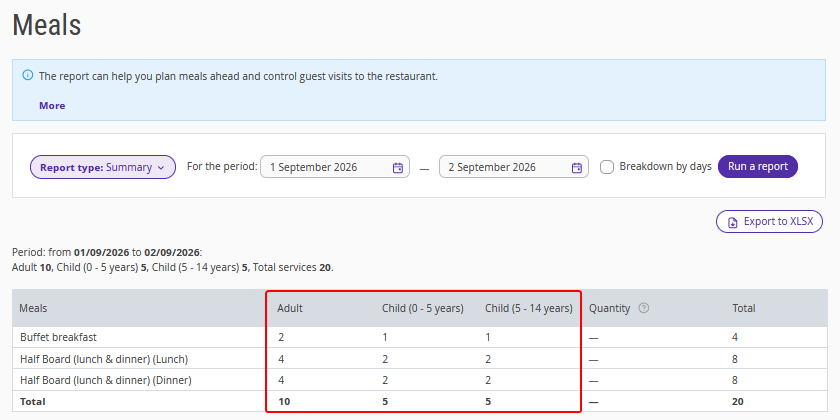Click the Adult column header
Image resolution: width=840 pixels, height=420 pixels.
tap(290, 308)
